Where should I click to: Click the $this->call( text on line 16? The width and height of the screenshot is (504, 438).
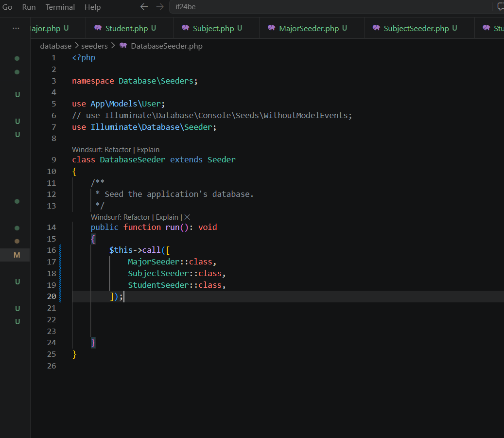(x=137, y=250)
